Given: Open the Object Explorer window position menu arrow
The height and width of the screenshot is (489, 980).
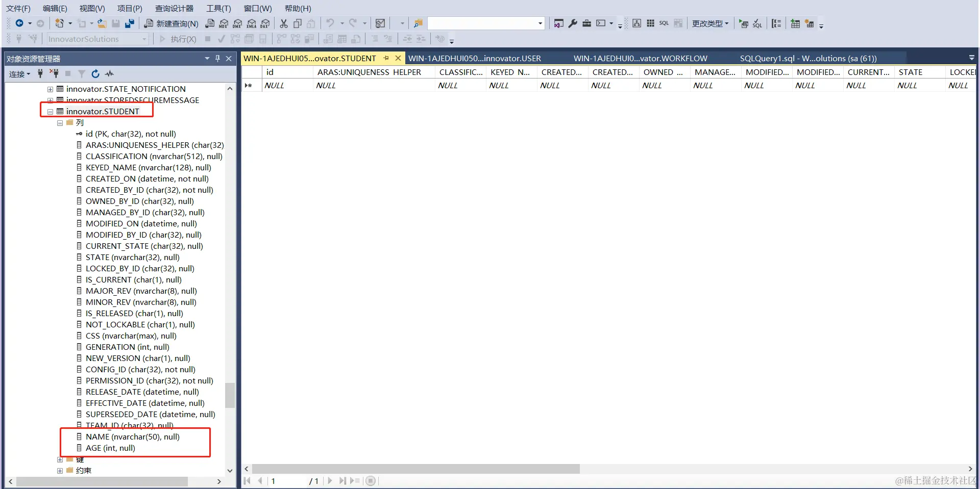Looking at the screenshot, I should [207, 59].
